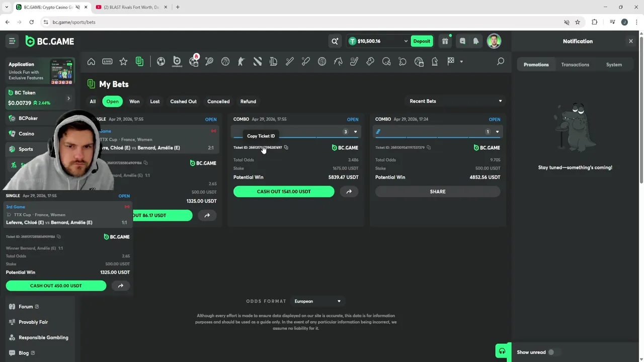This screenshot has height=362, width=644.
Task: Expand the 1-selection combo bet
Action: tap(497, 132)
